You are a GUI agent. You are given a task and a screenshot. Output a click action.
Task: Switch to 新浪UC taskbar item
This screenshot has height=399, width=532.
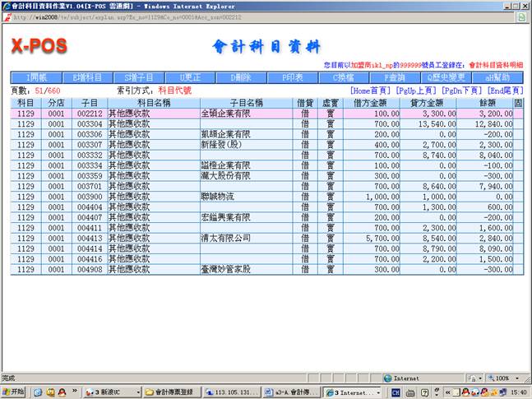point(112,392)
